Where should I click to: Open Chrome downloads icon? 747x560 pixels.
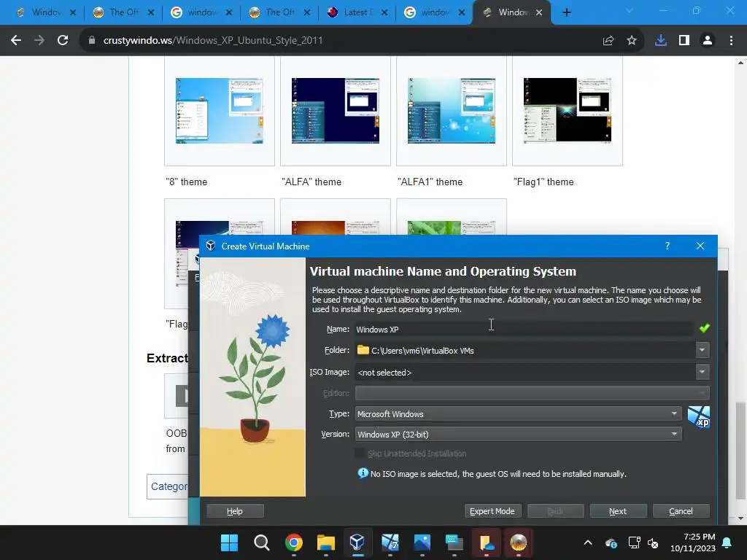[661, 41]
